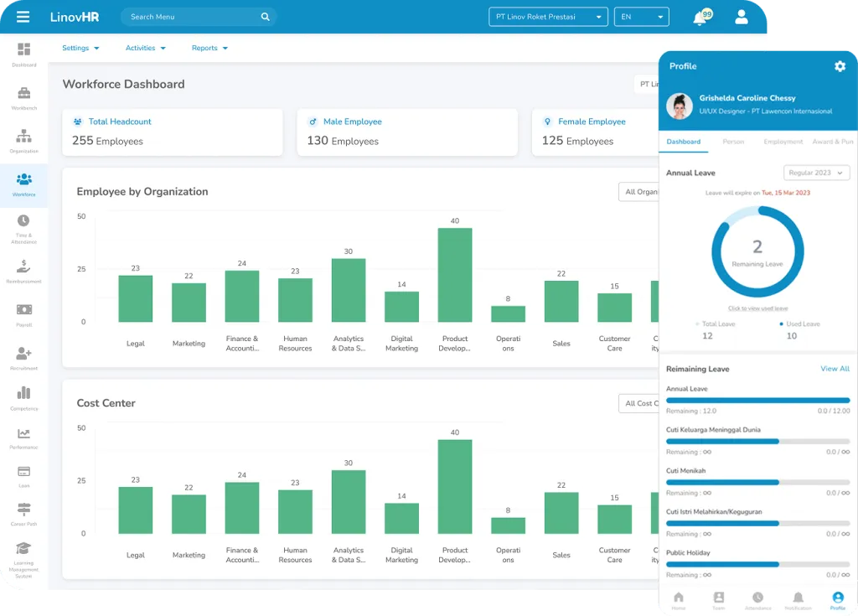Change language using the EN dropdown
Viewport: 858px width, 616px height.
tap(641, 16)
